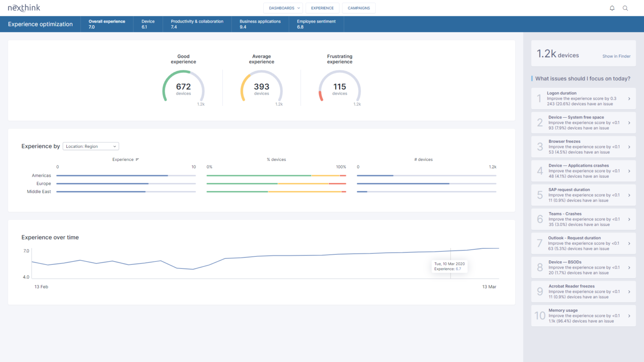Viewport: 644px width, 362px height.
Task: Click the arrow on the Teams - Crashes card
Action: point(628,219)
